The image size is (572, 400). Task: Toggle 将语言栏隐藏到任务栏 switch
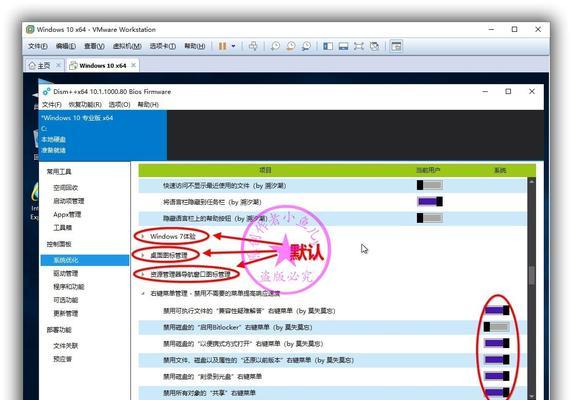point(430,201)
